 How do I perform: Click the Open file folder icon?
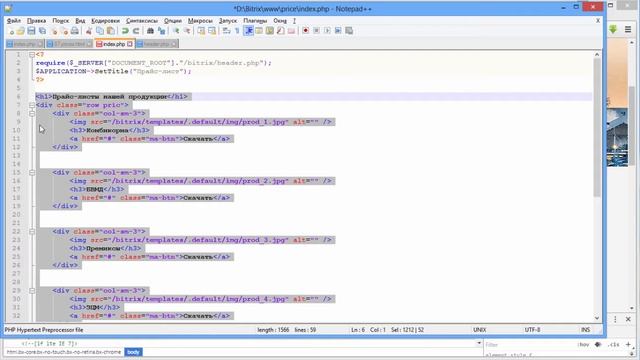(x=21, y=31)
